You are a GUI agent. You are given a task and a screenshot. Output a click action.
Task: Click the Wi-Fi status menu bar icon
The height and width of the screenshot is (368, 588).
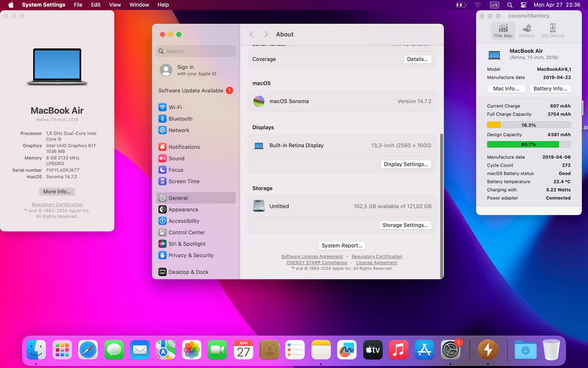pyautogui.click(x=478, y=5)
